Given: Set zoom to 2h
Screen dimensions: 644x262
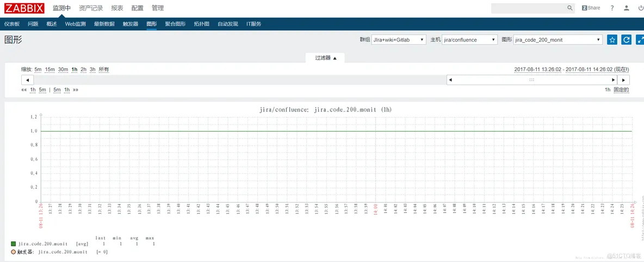Looking at the screenshot, I should click(x=83, y=70).
